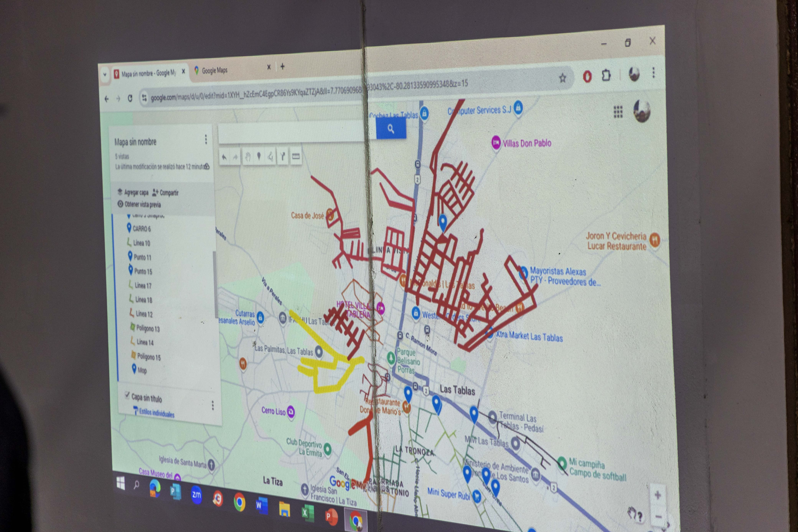
Task: Select the Línea 10 item
Action: (138, 243)
